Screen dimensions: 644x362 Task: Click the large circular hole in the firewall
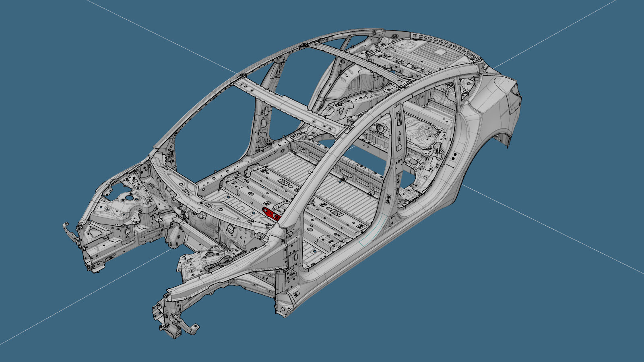231,229
